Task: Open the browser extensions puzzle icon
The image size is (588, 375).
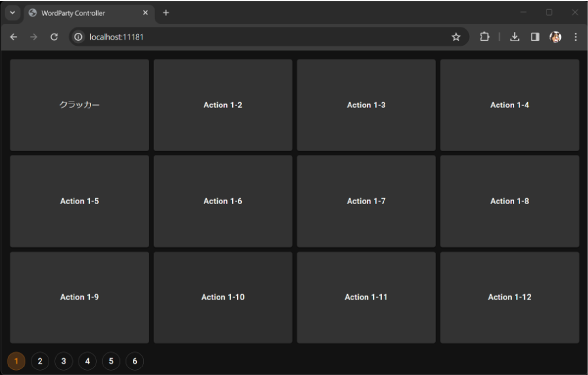Action: 484,37
